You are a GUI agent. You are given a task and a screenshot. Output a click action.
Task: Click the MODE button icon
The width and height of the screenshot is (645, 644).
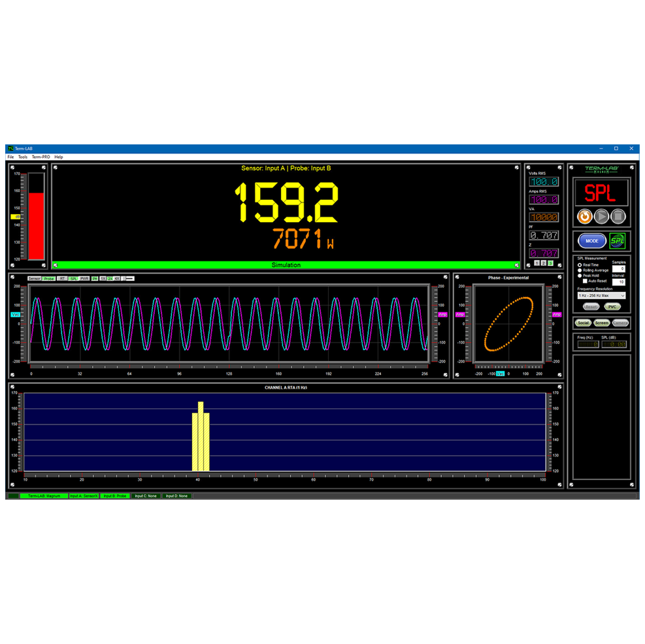pos(591,240)
